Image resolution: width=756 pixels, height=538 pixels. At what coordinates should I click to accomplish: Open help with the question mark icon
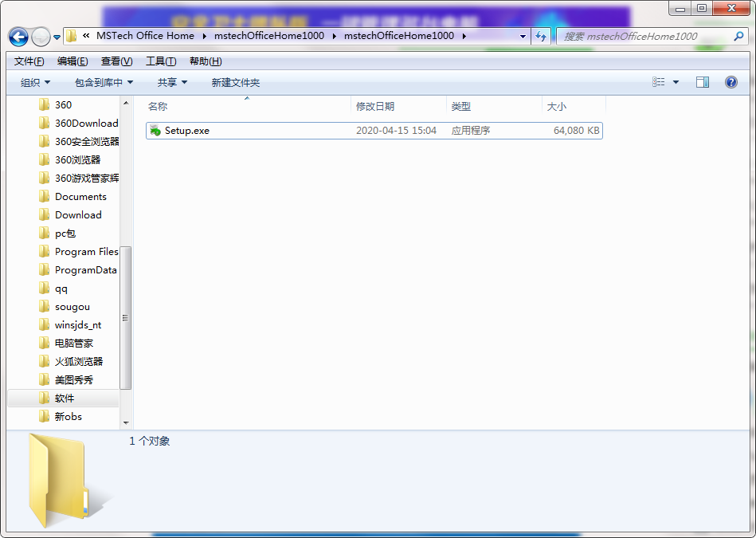pyautogui.click(x=731, y=82)
